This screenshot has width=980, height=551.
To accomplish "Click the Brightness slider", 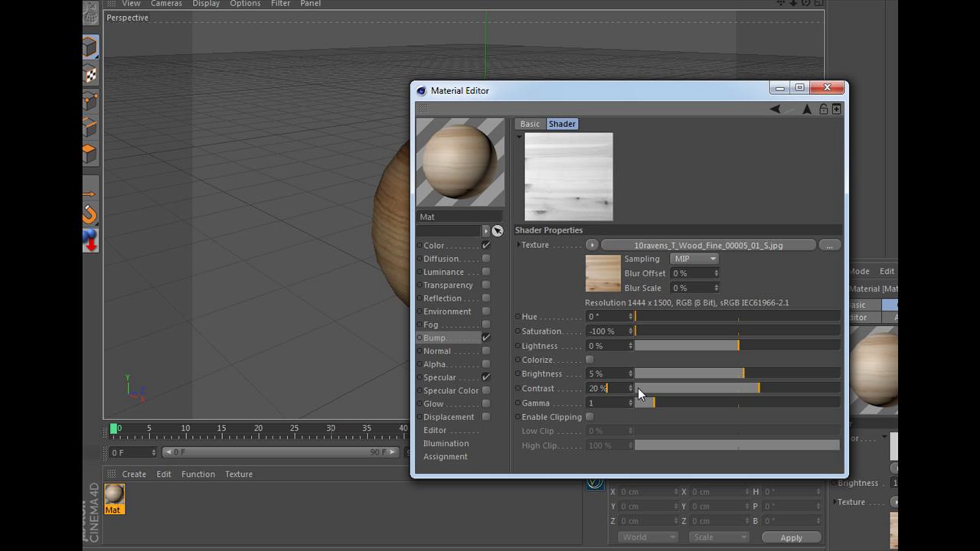I will point(737,373).
